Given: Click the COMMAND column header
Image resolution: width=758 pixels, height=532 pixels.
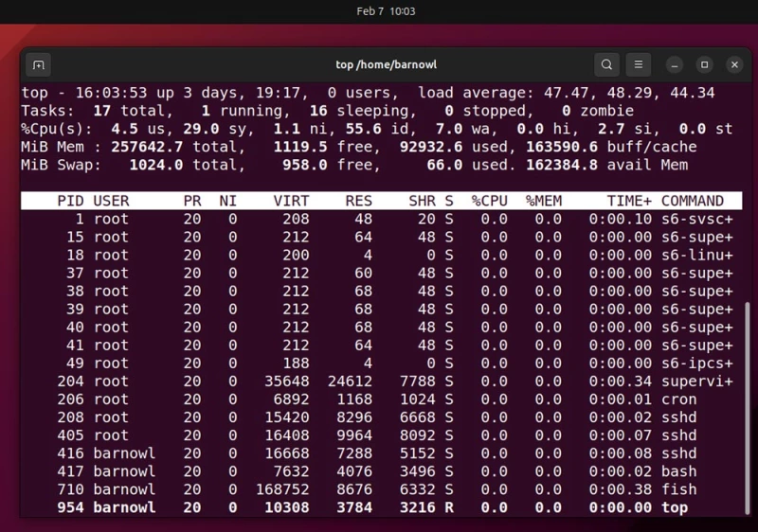Looking at the screenshot, I should pos(693,201).
